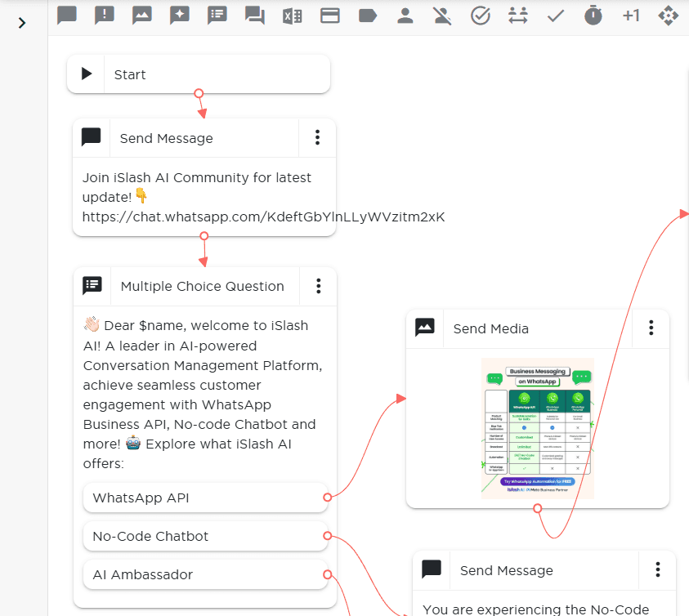Image resolution: width=689 pixels, height=616 pixels.
Task: Select the people transfer toolbar icon
Action: (518, 16)
